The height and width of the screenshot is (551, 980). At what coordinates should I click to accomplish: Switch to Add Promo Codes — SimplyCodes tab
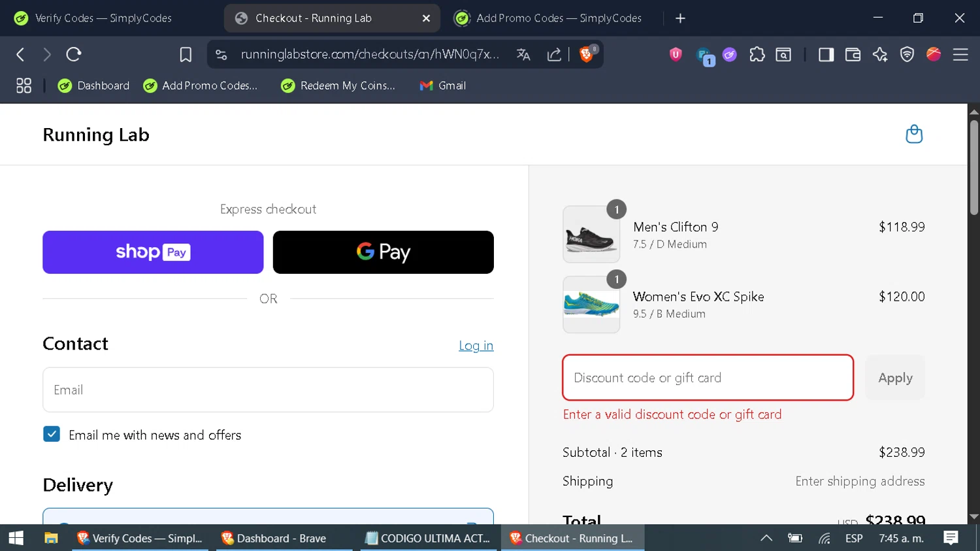559,18
